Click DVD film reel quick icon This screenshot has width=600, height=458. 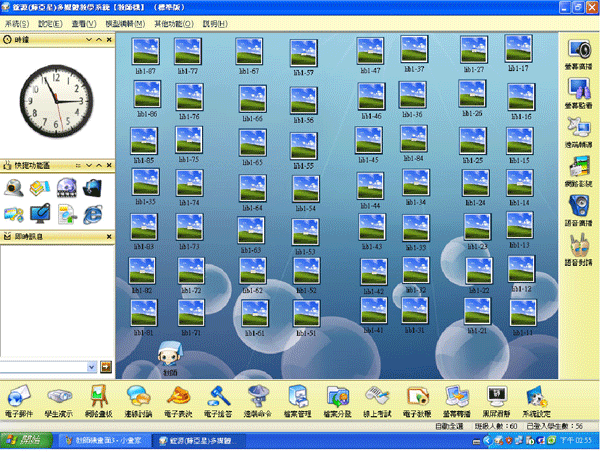67,187
